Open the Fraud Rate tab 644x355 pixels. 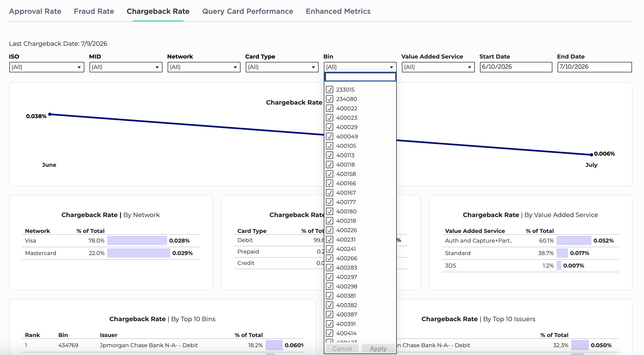(94, 11)
